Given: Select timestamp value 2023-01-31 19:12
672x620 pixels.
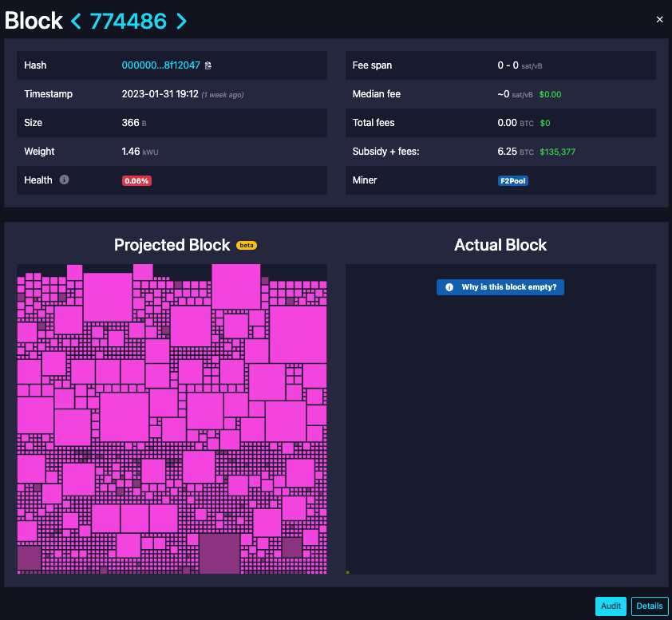Looking at the screenshot, I should pyautogui.click(x=160, y=94).
